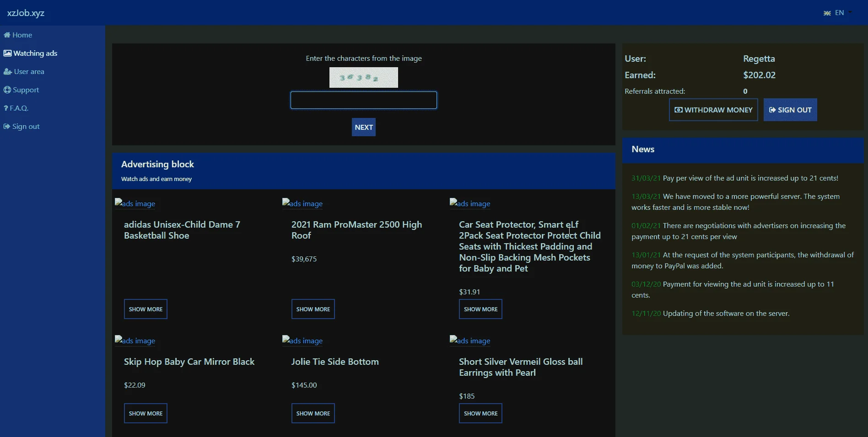
Task: Click the 13/03/21 news entry
Action: (x=736, y=202)
